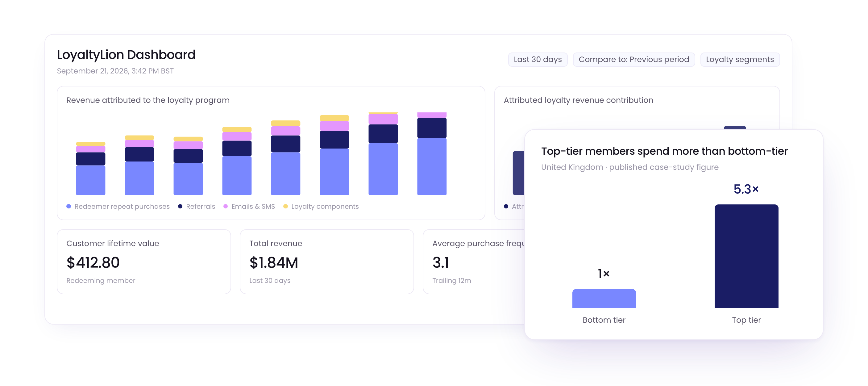This screenshot has width=868, height=386.
Task: Open the Last 30 days filter
Action: click(x=538, y=59)
